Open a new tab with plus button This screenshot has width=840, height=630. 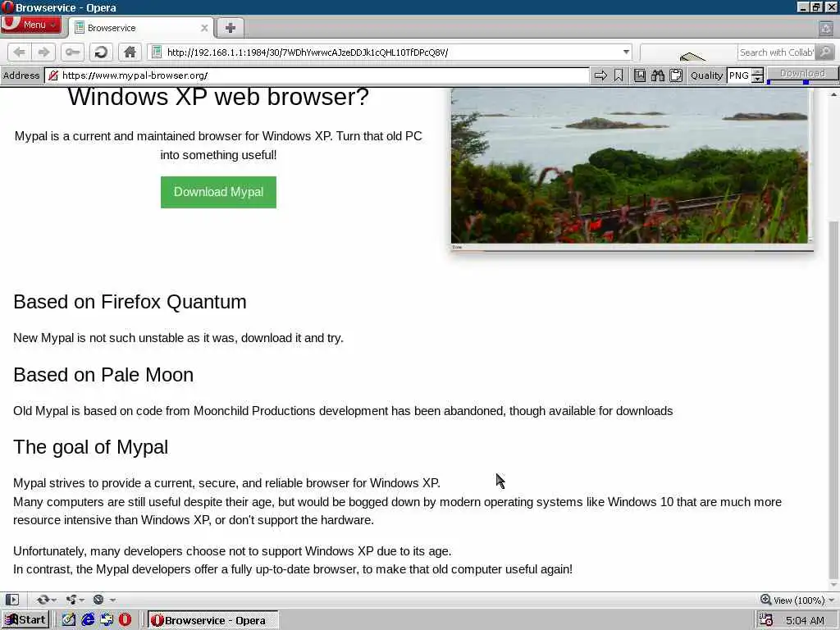(x=230, y=28)
